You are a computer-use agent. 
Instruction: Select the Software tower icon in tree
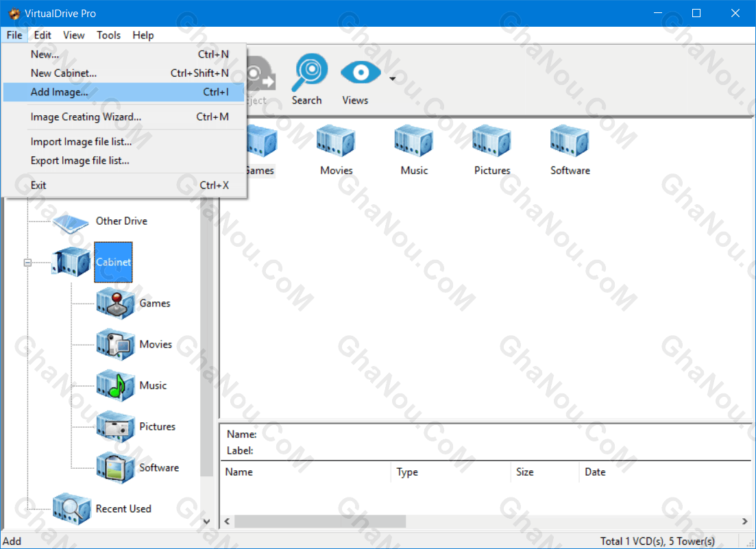(115, 467)
